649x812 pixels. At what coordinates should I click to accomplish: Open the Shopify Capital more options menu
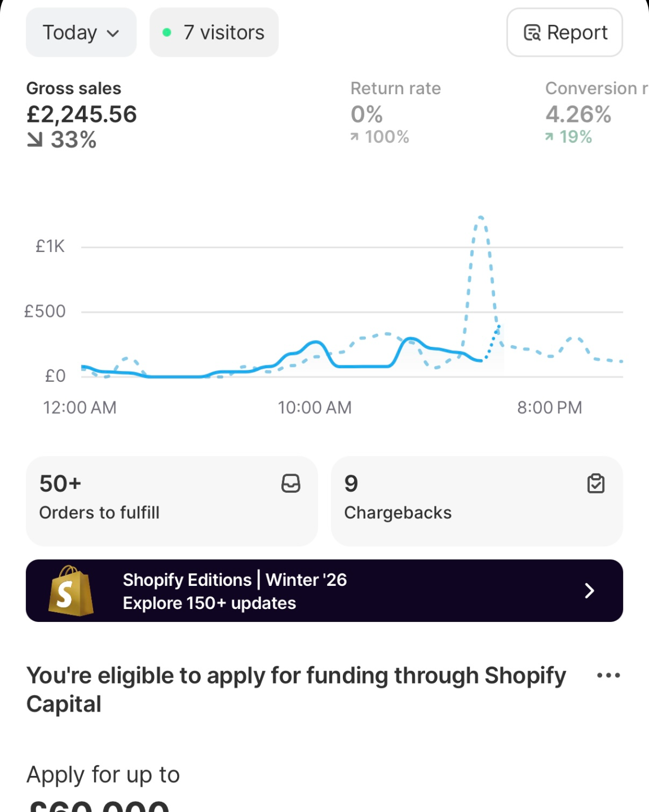click(x=608, y=675)
